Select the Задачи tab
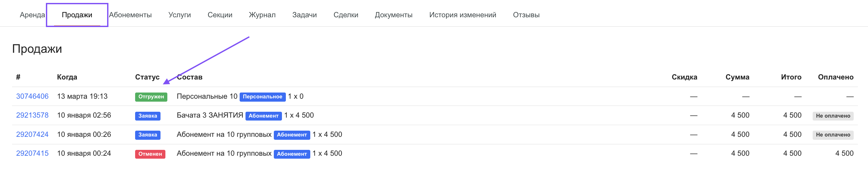 [304, 15]
